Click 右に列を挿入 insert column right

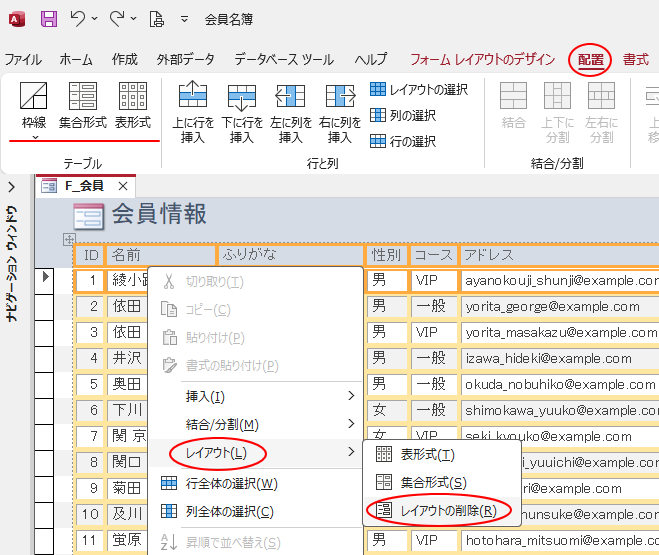click(340, 112)
